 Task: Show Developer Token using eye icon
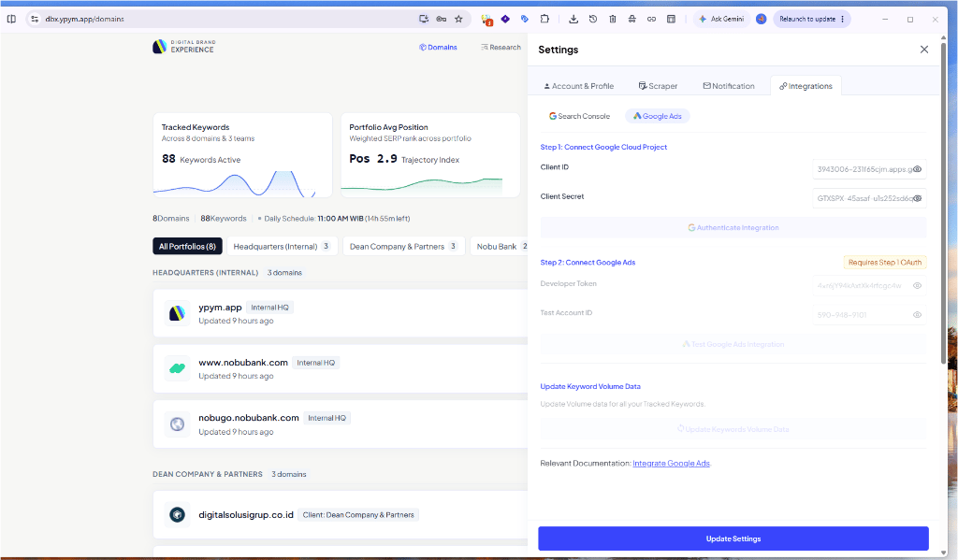(917, 285)
